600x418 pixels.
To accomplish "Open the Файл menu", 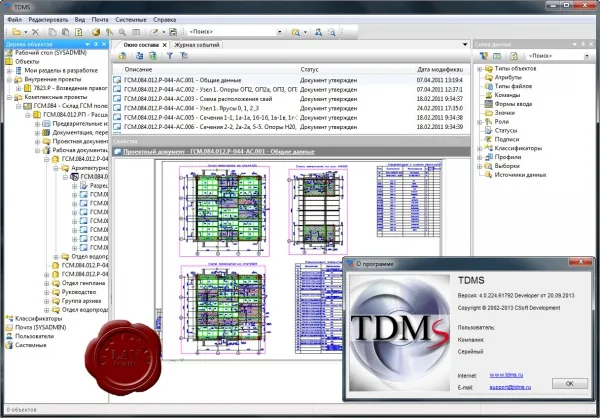I will click(15, 20).
